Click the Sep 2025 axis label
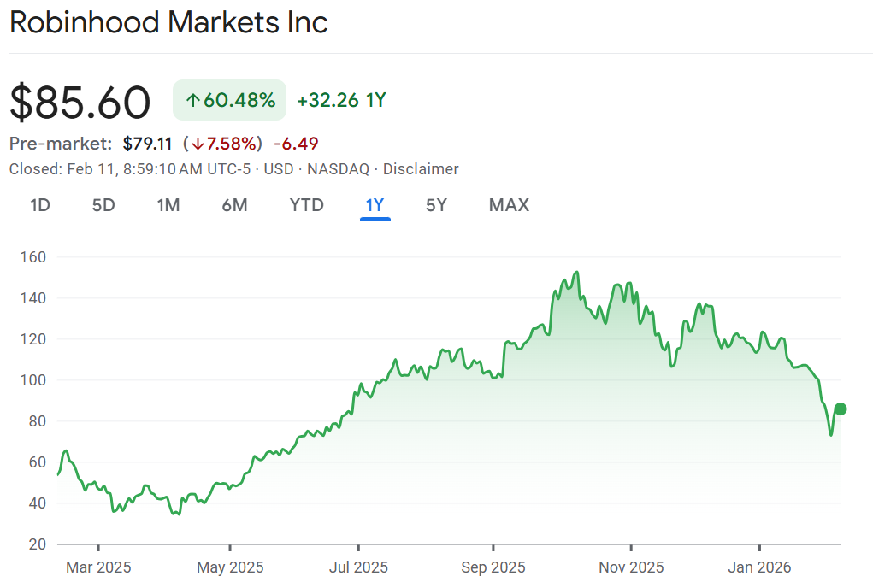Image resolution: width=873 pixels, height=588 pixels. point(493,567)
